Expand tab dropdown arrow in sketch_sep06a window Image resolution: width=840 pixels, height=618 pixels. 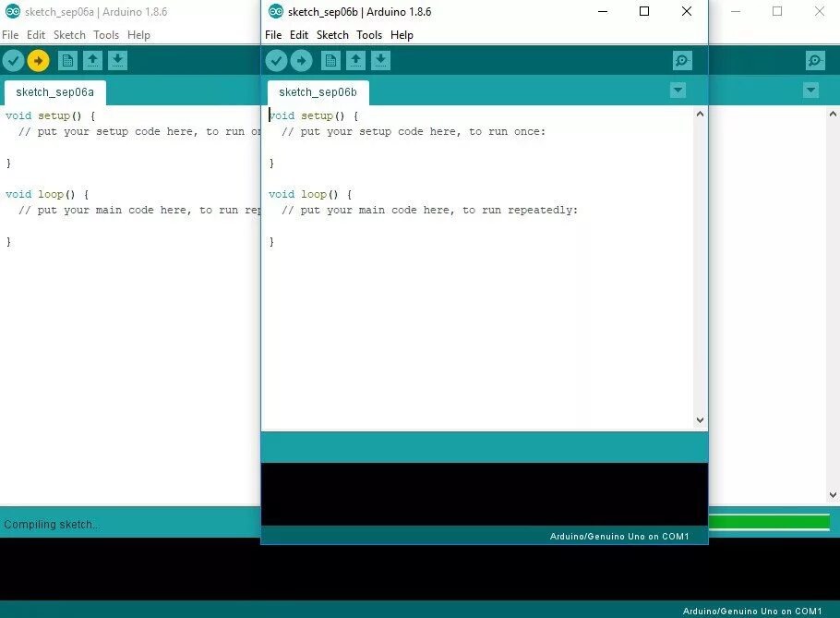tap(811, 90)
